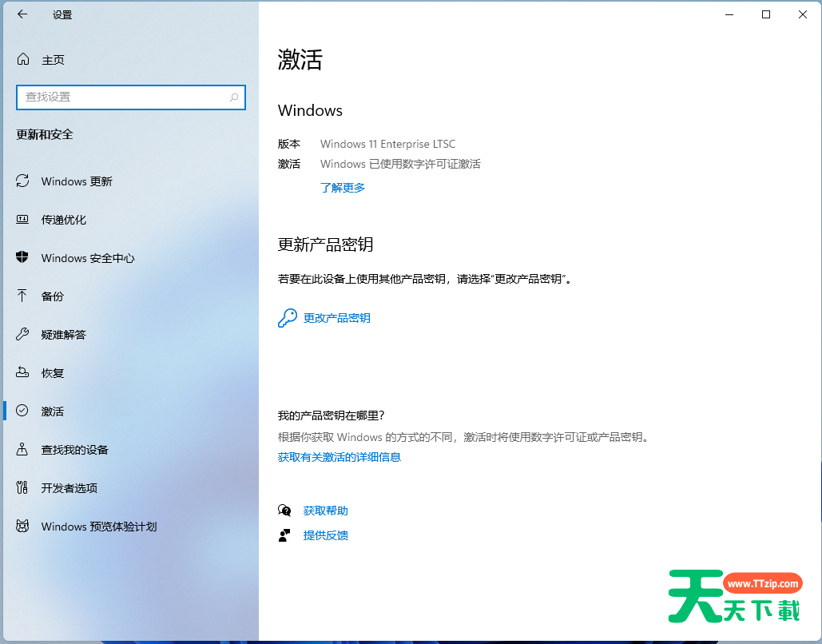
Task: Click the magnifier icon in the search box
Action: tap(234, 97)
